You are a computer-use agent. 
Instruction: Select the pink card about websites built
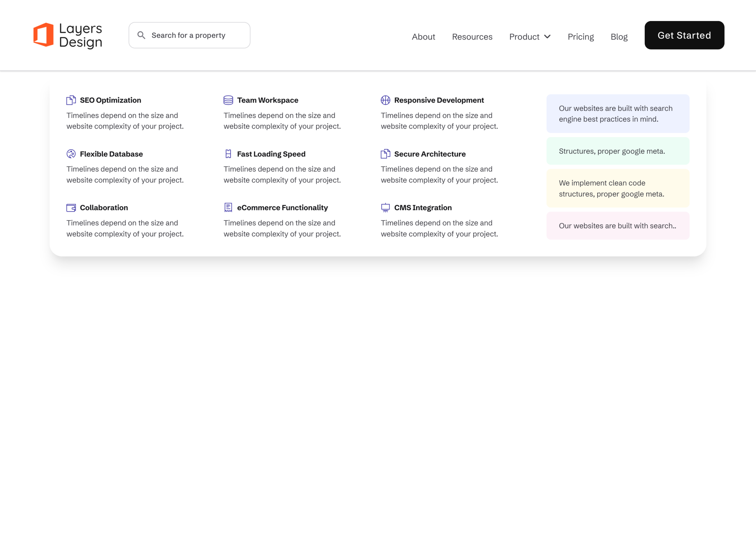[x=617, y=226]
